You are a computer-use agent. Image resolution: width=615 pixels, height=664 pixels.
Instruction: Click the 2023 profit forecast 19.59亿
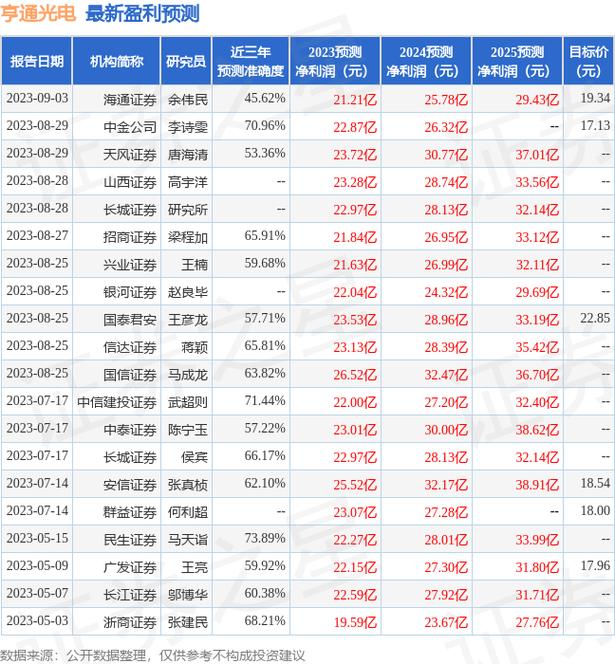click(x=355, y=623)
